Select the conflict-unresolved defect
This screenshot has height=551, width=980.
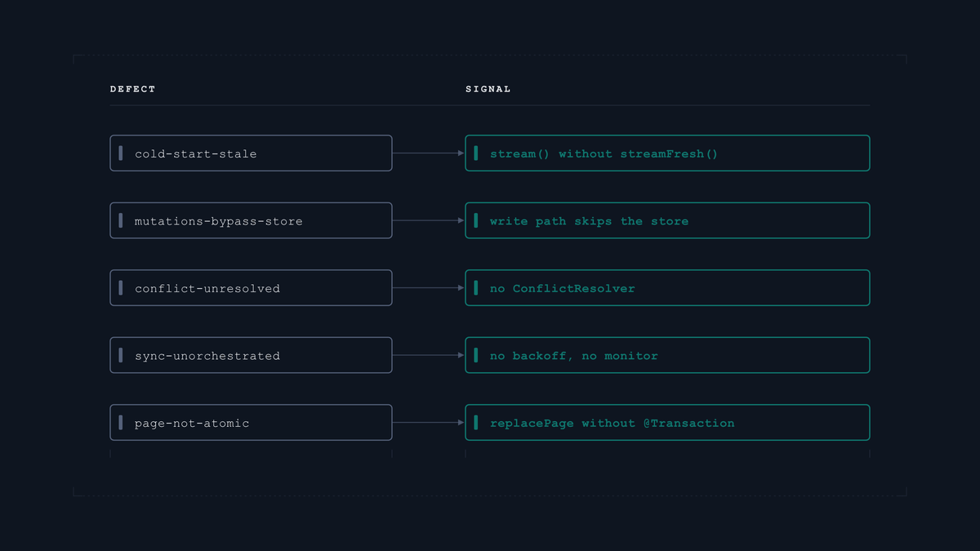pos(251,288)
